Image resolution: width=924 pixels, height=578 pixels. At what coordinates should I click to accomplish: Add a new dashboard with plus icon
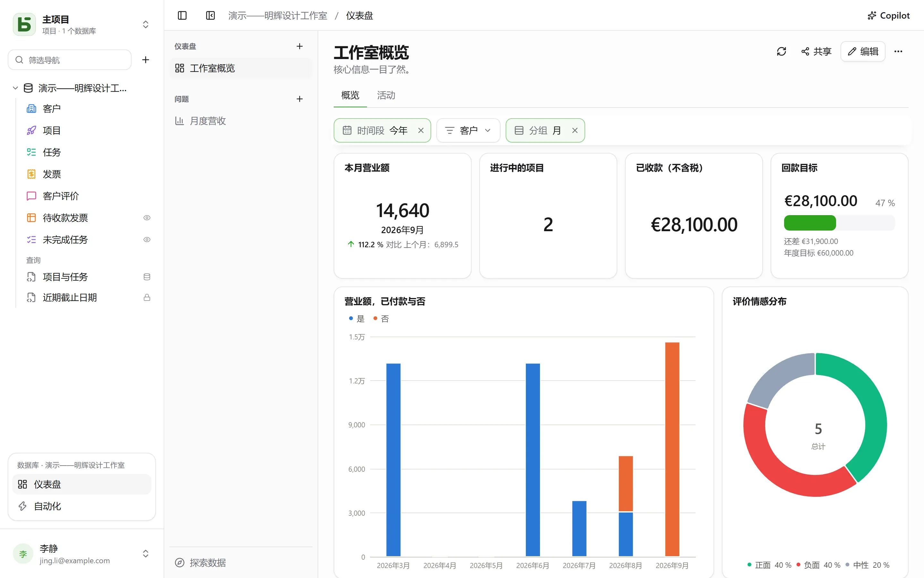[x=299, y=46]
